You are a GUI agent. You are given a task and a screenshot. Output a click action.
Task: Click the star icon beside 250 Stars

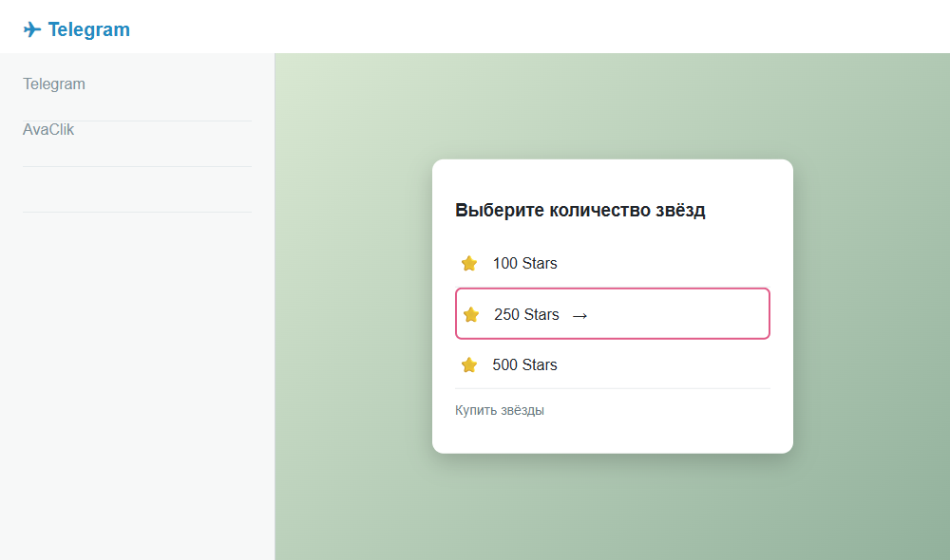tap(471, 314)
